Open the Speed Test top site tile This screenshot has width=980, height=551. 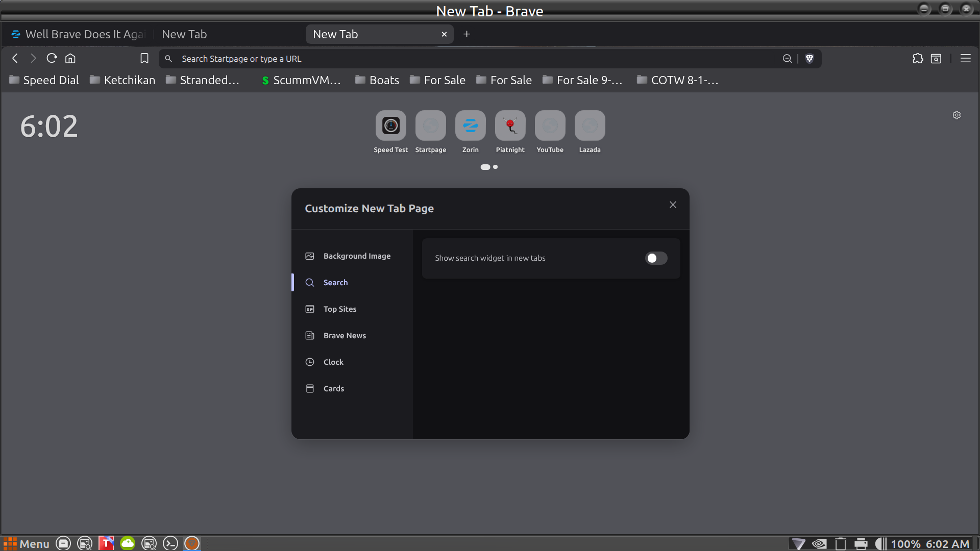pyautogui.click(x=390, y=126)
